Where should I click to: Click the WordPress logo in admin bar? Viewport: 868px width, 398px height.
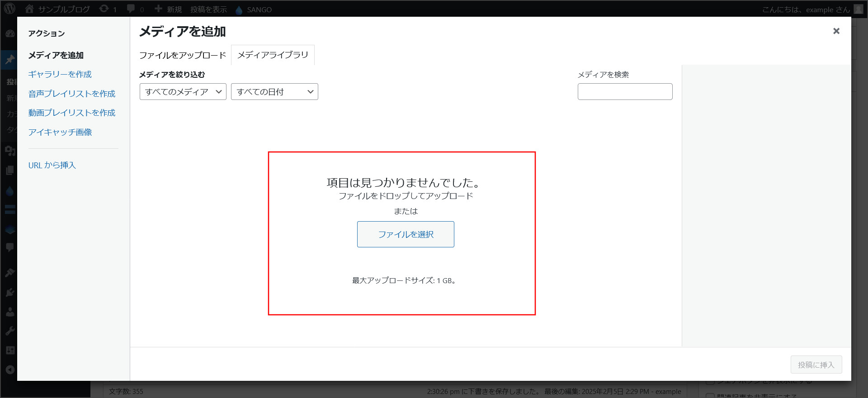[x=9, y=9]
